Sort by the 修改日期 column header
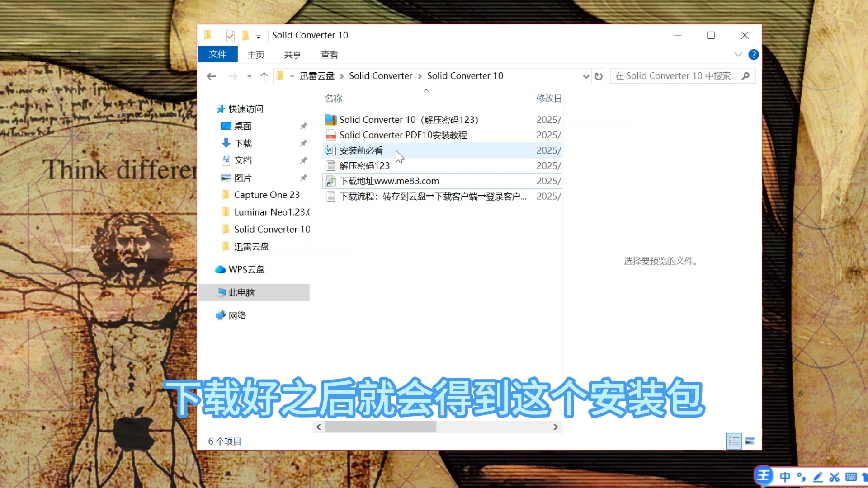Viewport: 868px width, 488px height. [x=548, y=99]
